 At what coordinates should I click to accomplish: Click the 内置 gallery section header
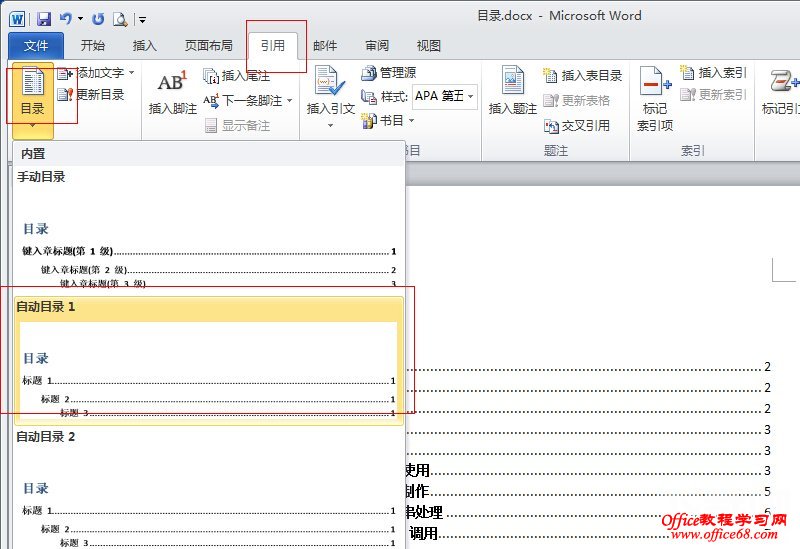coord(209,154)
